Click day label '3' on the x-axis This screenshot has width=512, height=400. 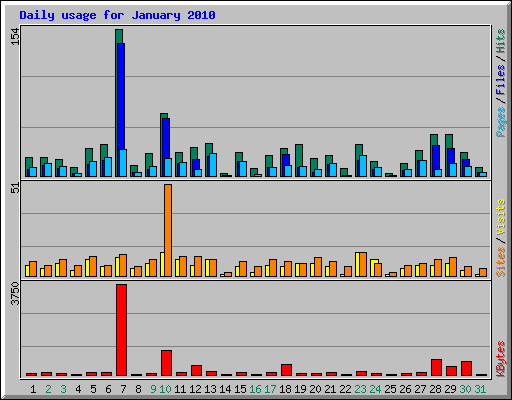[x=63, y=389]
